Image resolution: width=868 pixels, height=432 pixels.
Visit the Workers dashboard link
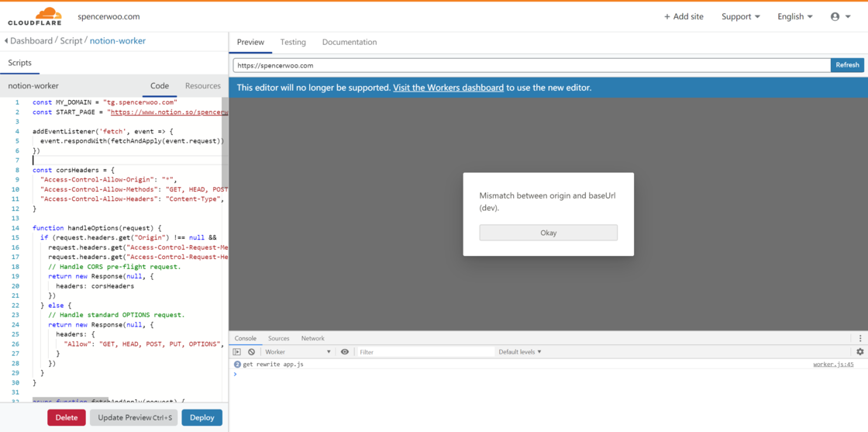click(448, 88)
